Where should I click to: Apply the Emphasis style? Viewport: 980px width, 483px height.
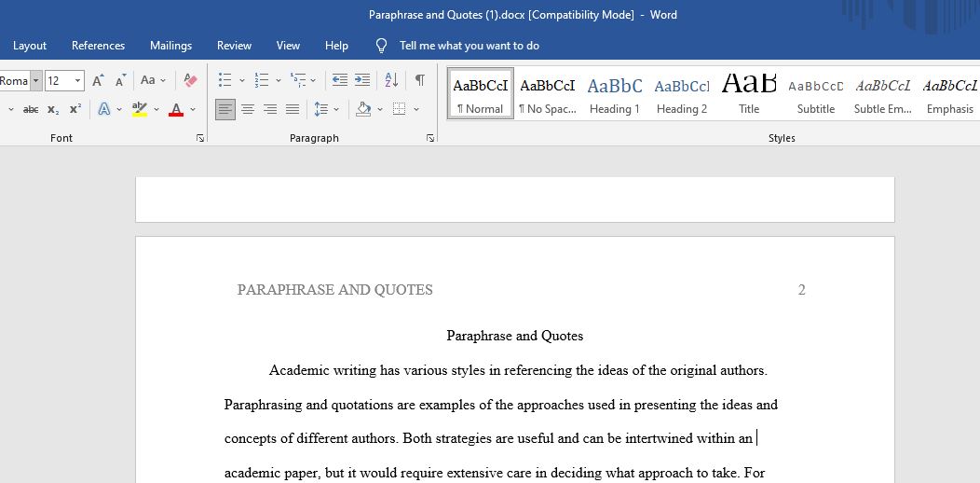(x=949, y=93)
